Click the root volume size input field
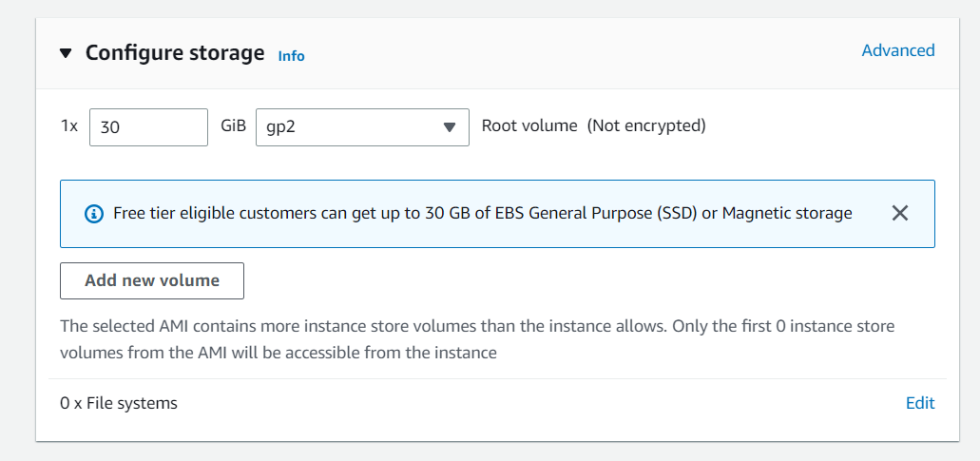Screen dimensions: 980x461 (x=148, y=126)
